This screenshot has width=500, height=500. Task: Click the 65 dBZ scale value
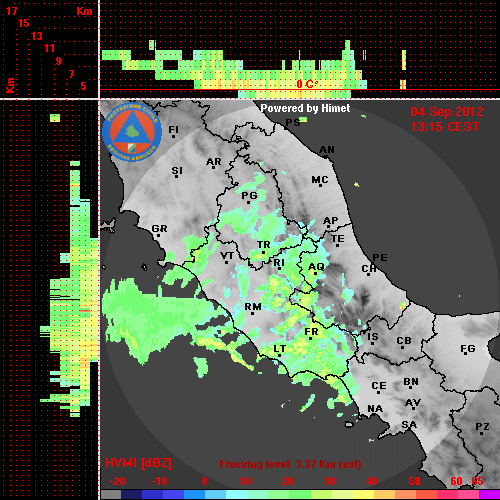pyautogui.click(x=477, y=481)
